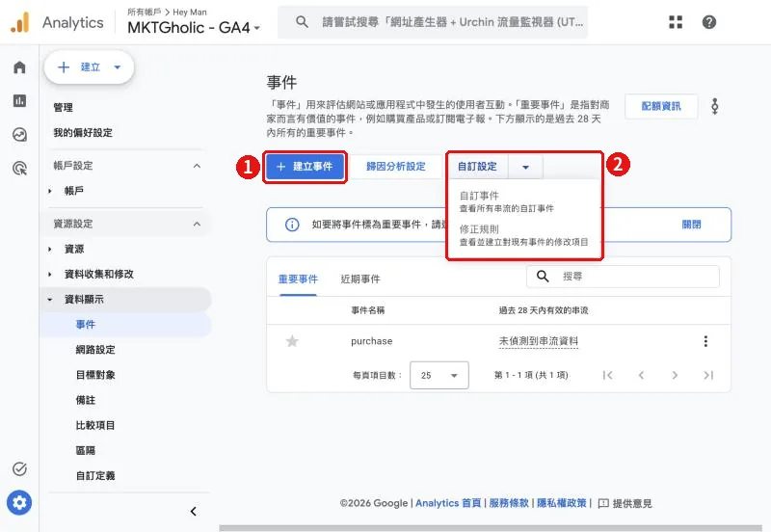771x532 pixels.
Task: Click 提供意見 in the footer
Action: 632,503
